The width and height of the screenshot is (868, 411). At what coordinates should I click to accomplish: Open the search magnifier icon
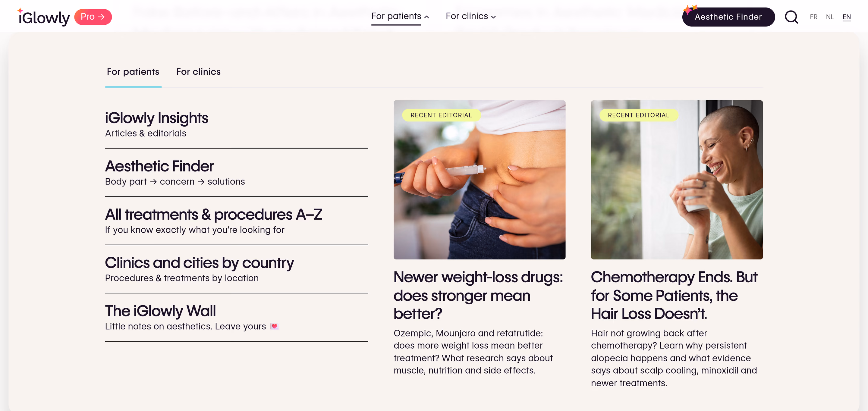pos(791,17)
